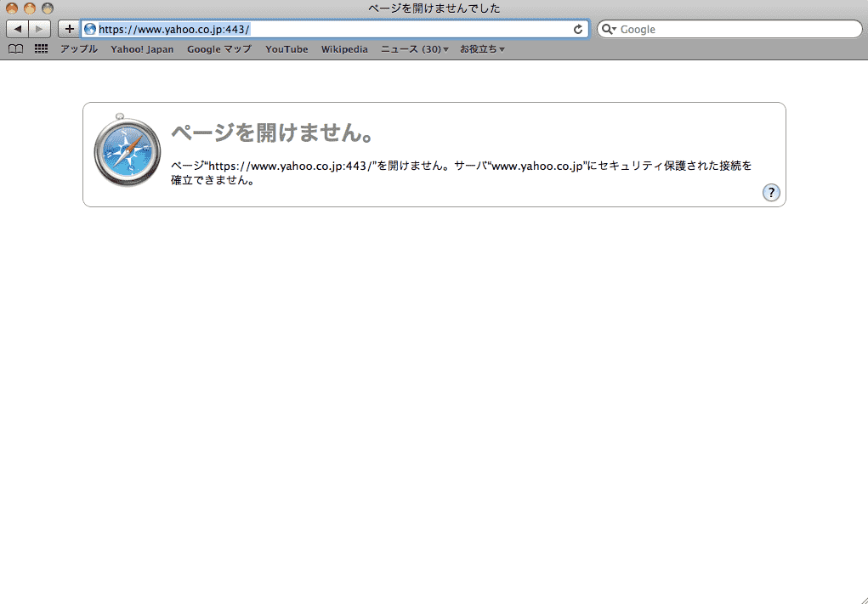Open the アップル bookmark

coord(78,49)
